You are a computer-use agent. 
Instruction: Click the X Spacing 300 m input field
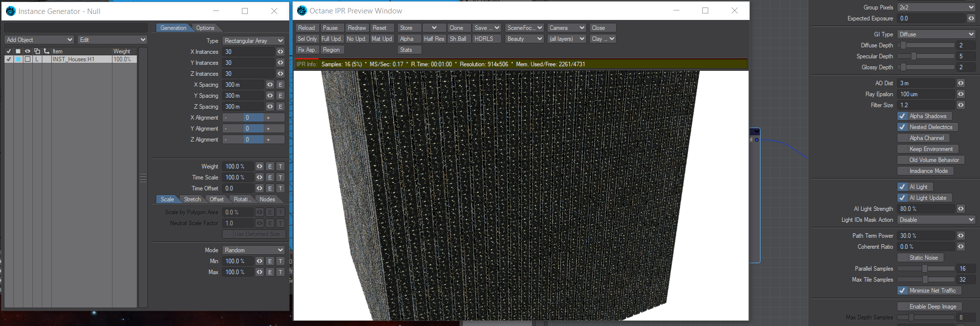pyautogui.click(x=243, y=85)
